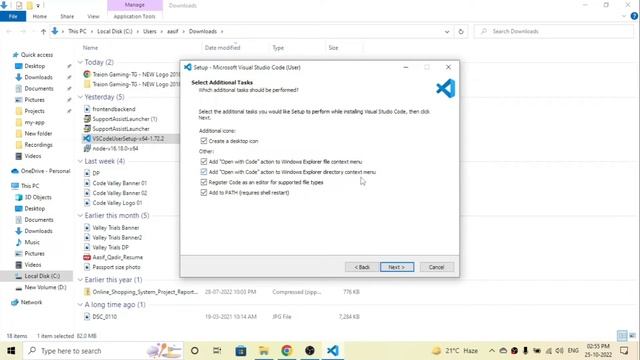Select Online_Shopping_System_Project_Report archive
Image resolution: width=640 pixels, height=360 pixels.
(x=145, y=292)
